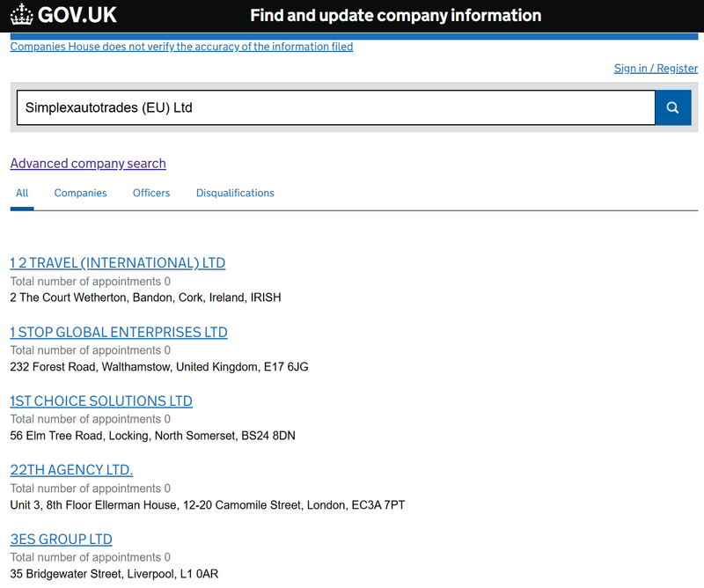This screenshot has height=588, width=704.
Task: Open the accuracy disclaimer link
Action: [x=181, y=47]
